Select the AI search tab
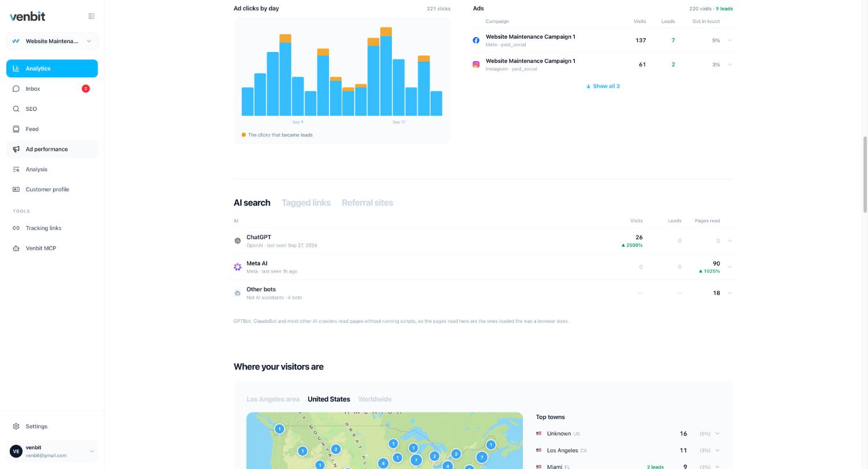The image size is (868, 469). pos(252,203)
